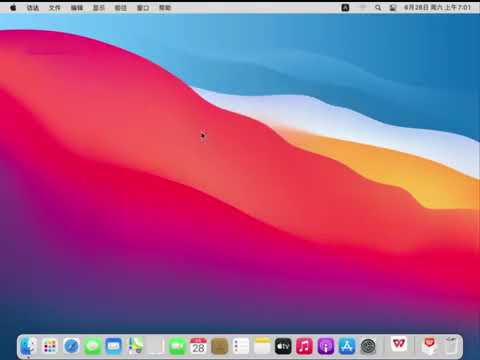Viewport: 480px width, 360px height.
Task: Open the 窗口 menu
Action: pos(143,7)
